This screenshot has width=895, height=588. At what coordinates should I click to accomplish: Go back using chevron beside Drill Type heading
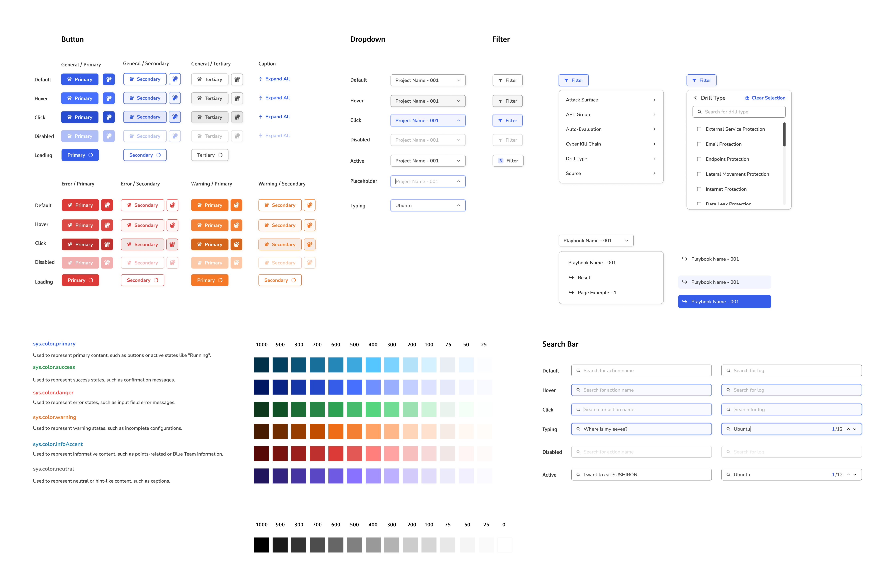[695, 98]
